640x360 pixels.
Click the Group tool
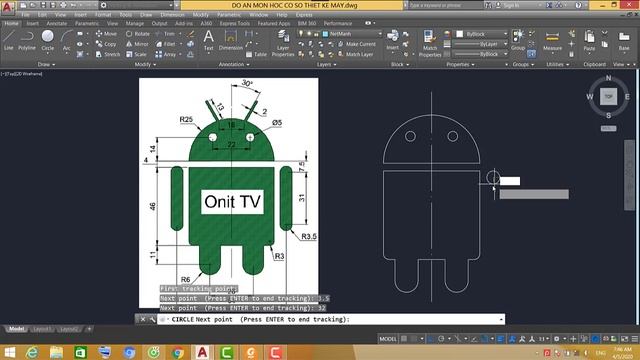pyautogui.click(x=518, y=40)
